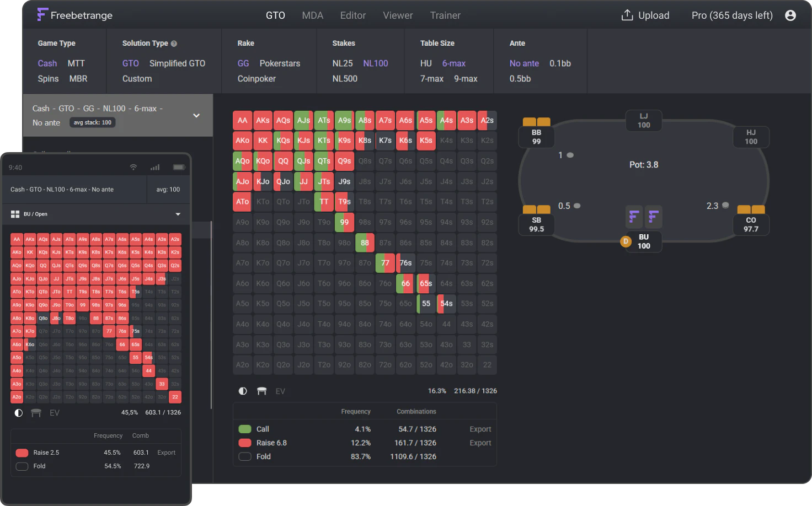
Task: Click the Upload icon in header
Action: click(627, 15)
